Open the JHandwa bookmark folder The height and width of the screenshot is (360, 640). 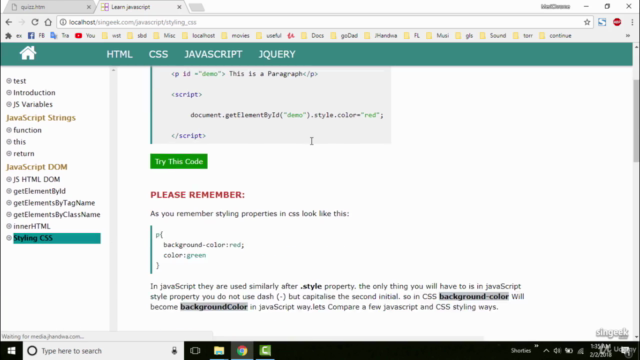[x=380, y=36]
